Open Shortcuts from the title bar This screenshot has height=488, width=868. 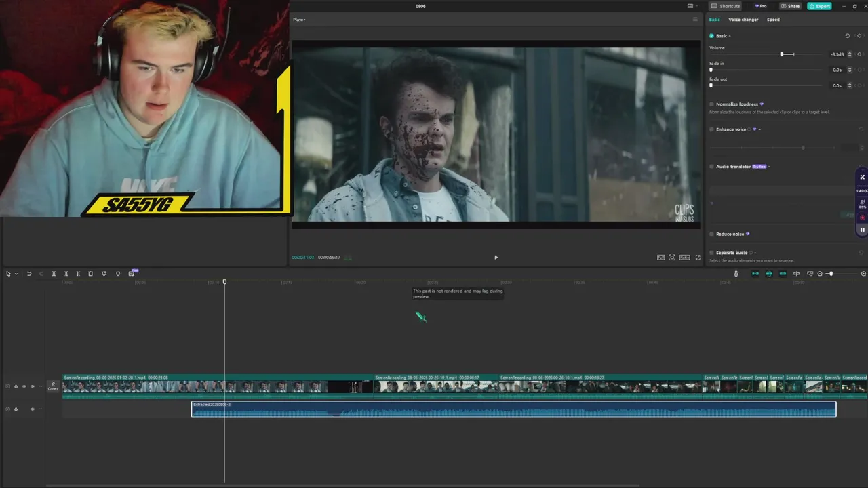tap(726, 6)
